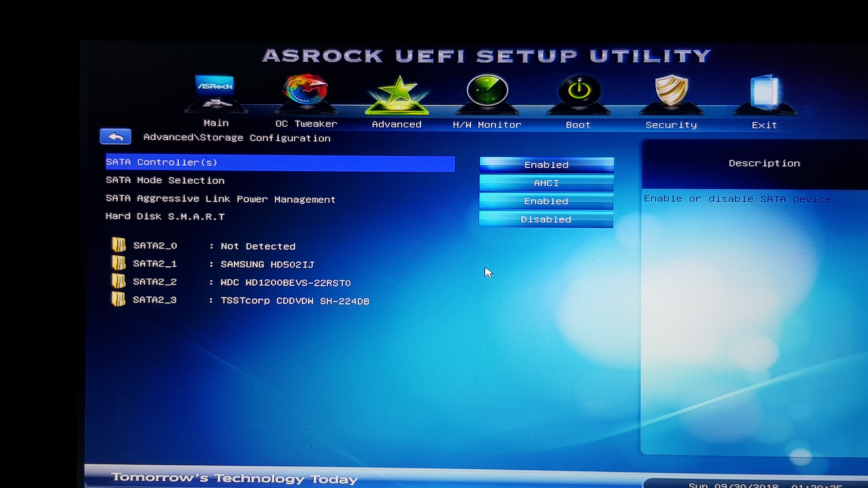Viewport: 868px width, 488px height.
Task: Switch to the Security tab label
Action: point(671,125)
